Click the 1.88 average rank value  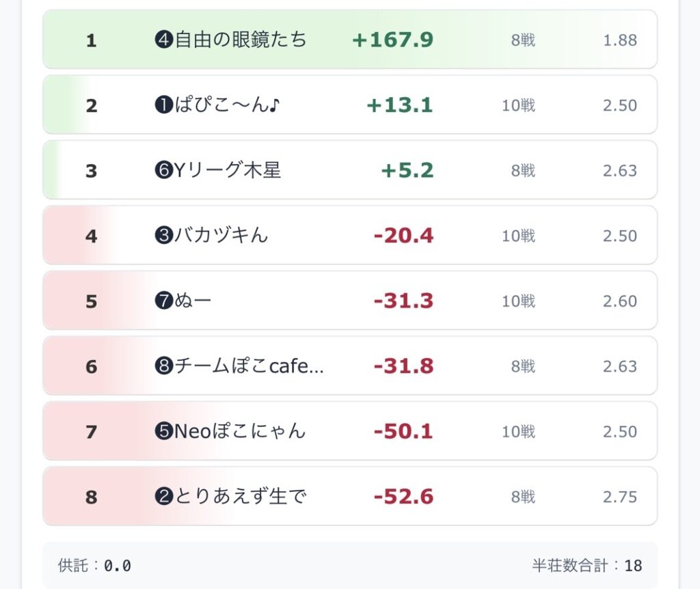point(619,40)
